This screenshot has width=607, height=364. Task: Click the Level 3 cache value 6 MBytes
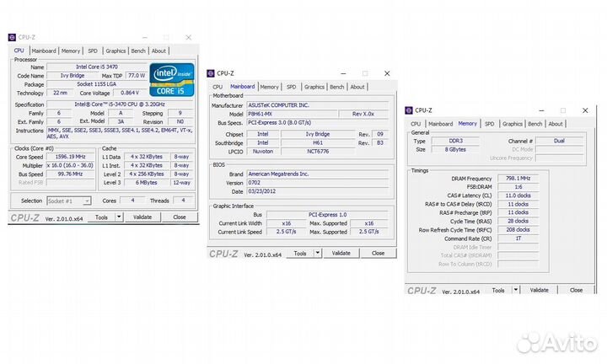[147, 183]
